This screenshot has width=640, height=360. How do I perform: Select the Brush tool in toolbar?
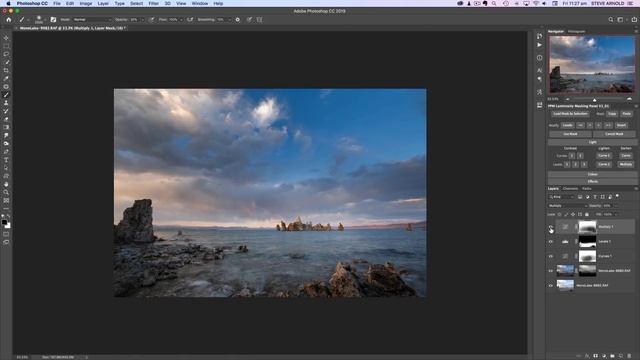click(x=6, y=95)
